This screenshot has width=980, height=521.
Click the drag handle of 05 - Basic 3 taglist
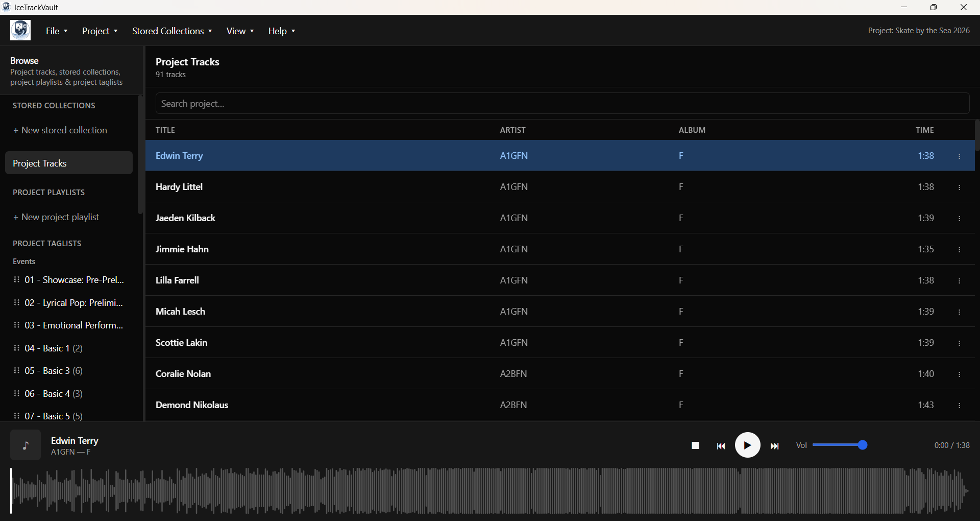17,370
